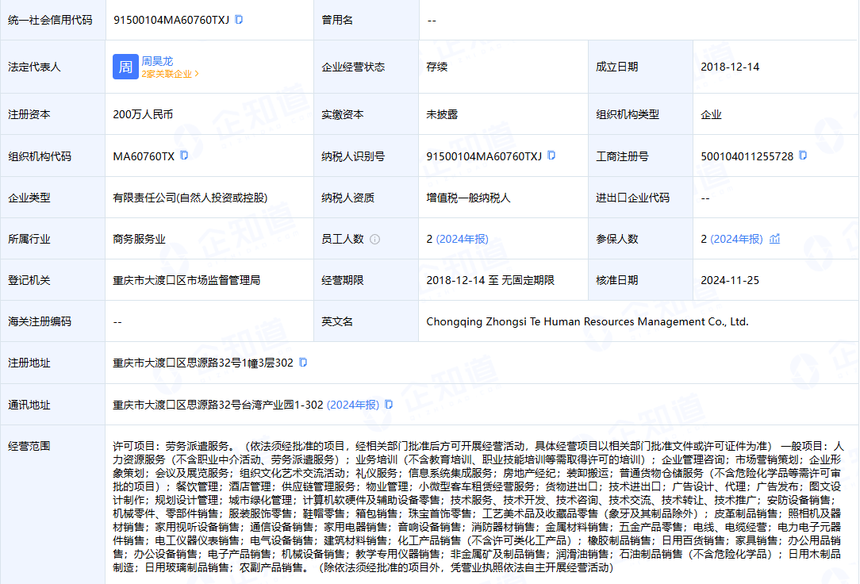Image resolution: width=860 pixels, height=584 pixels.
Task: Copy business registration number 500104011255728
Action: pyautogui.click(x=804, y=156)
